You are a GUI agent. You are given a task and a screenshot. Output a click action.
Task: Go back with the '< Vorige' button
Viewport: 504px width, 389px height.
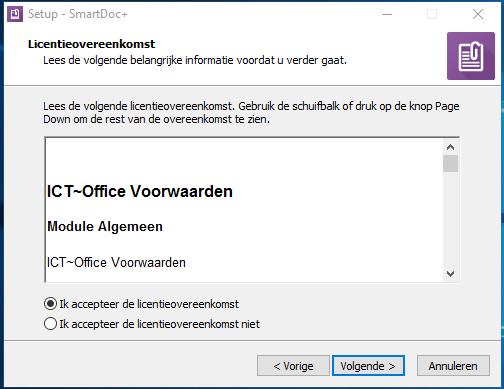(293, 366)
